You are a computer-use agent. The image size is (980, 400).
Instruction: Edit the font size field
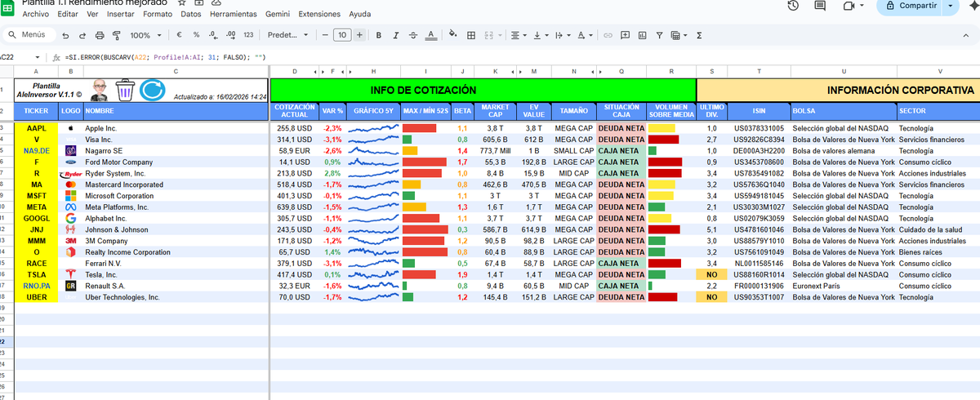tap(341, 35)
